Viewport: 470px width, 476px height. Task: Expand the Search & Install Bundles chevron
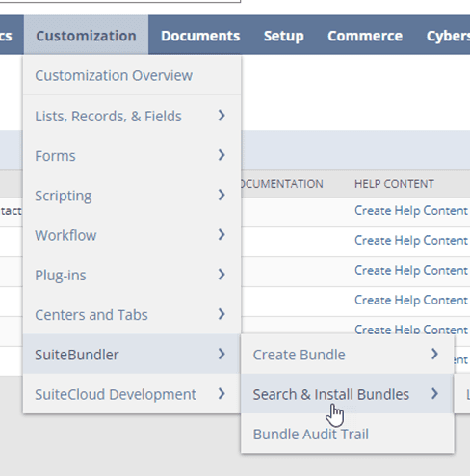(x=434, y=394)
